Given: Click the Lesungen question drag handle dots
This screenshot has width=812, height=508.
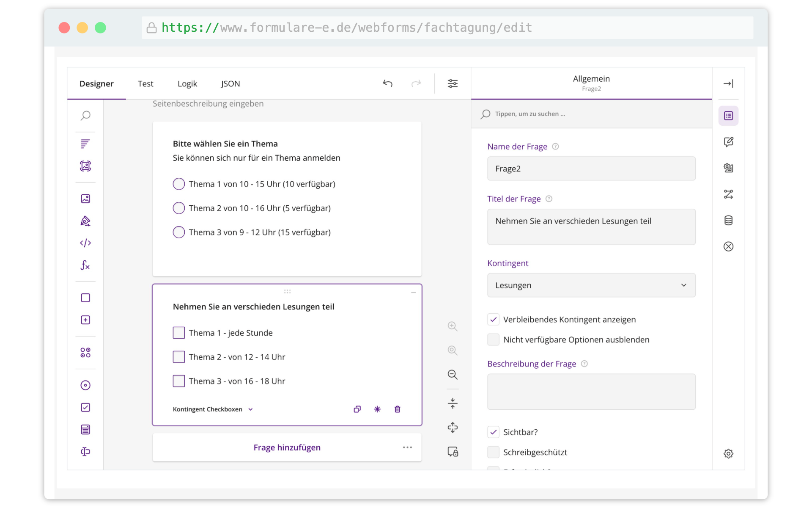Looking at the screenshot, I should point(287,291).
